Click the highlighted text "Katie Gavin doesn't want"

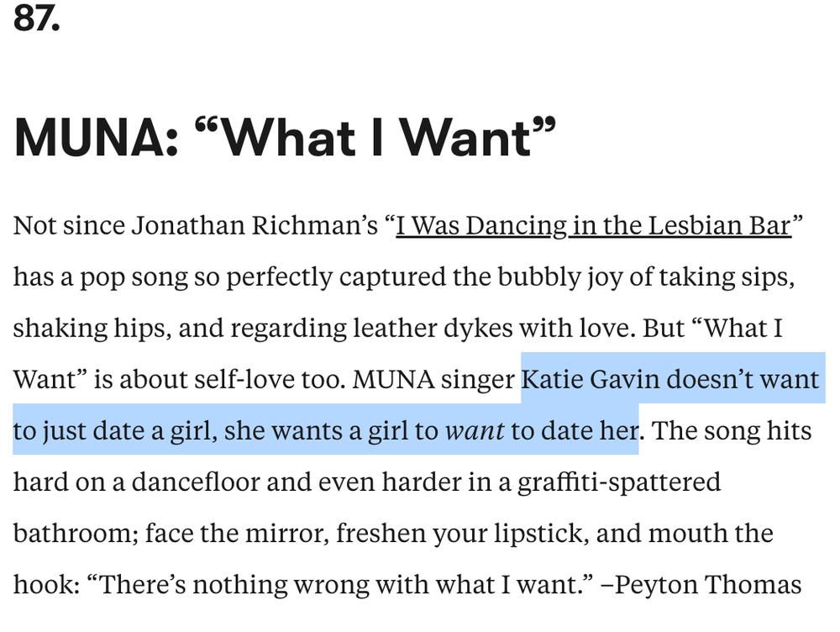coord(670,380)
